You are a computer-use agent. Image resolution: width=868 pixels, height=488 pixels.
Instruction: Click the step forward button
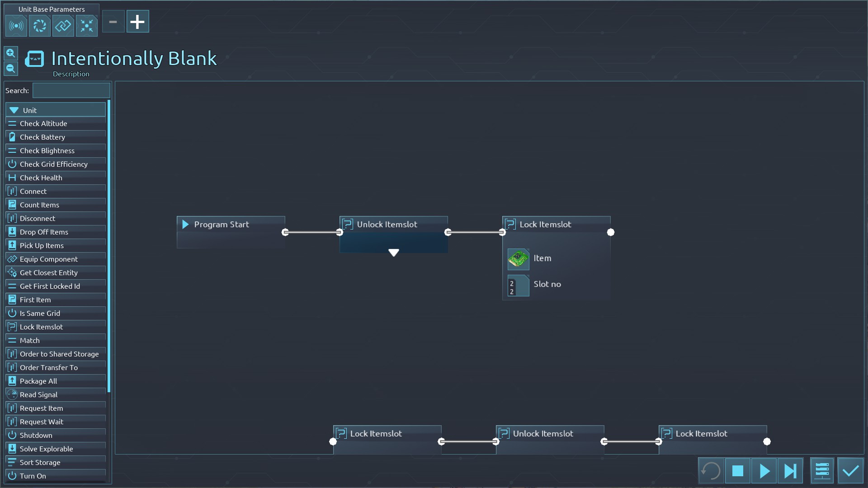790,471
